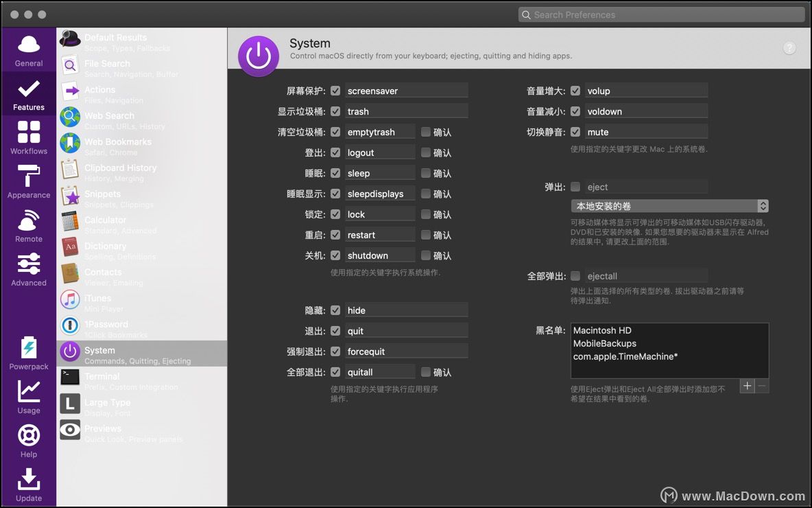Select Contacts feature
The width and height of the screenshot is (812, 508).
(x=141, y=276)
